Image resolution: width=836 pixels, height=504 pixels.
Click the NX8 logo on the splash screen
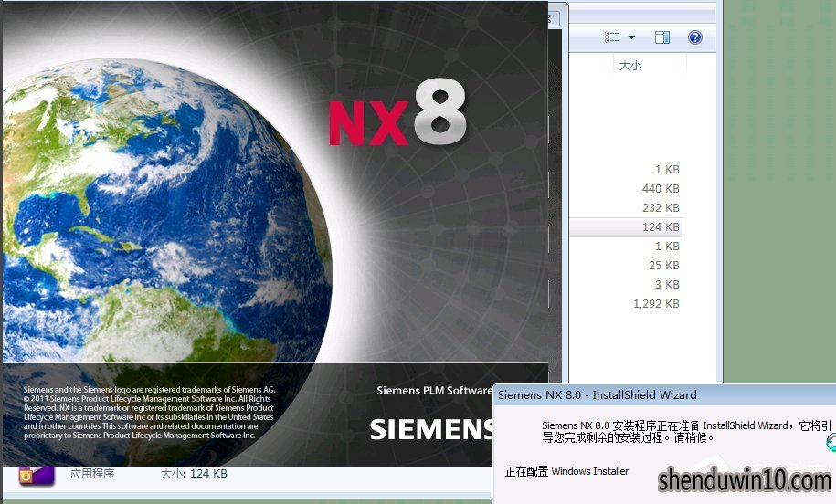point(397,112)
